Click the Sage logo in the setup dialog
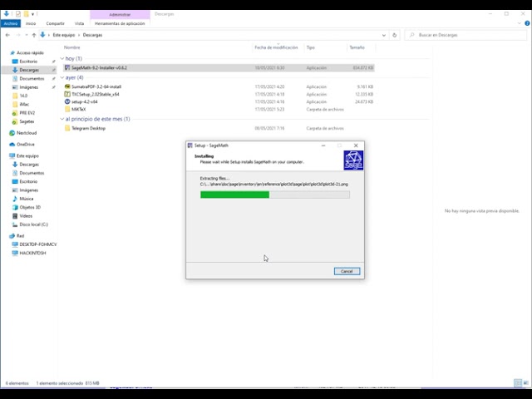 [x=353, y=160]
